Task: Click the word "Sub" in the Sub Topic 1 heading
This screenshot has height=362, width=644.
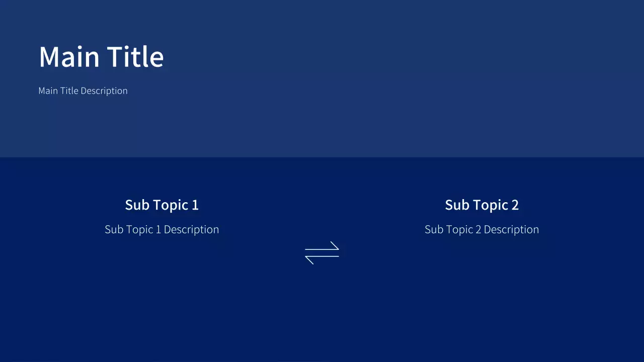Action: coord(136,205)
